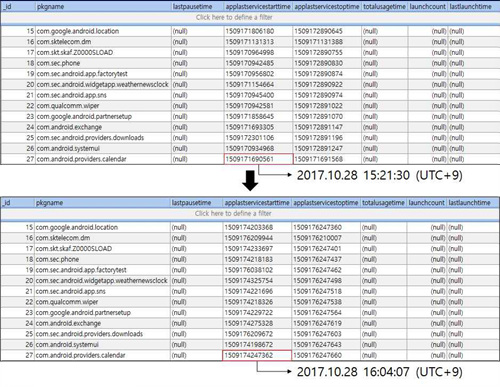Select cell with value 1509171858645
The height and width of the screenshot is (387, 500).
pos(259,117)
